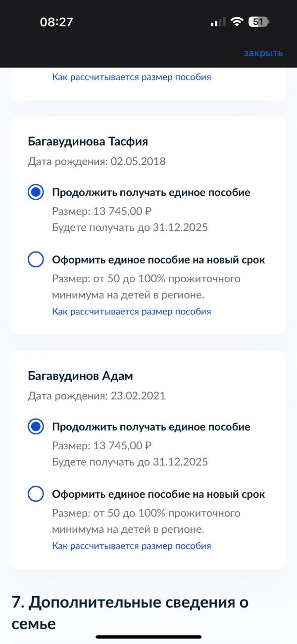Tap the cellular signal strength icon

217,22
